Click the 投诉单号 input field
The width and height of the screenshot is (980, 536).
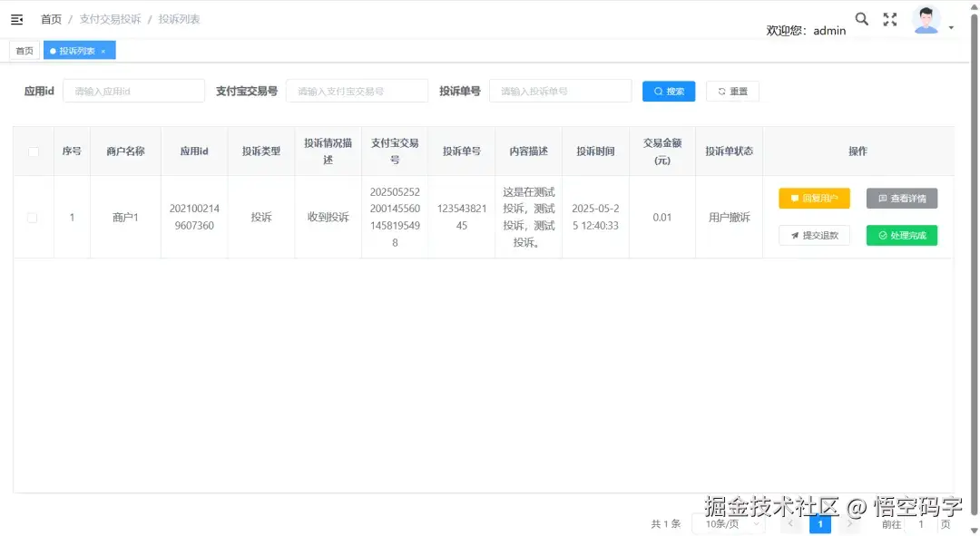coord(560,91)
